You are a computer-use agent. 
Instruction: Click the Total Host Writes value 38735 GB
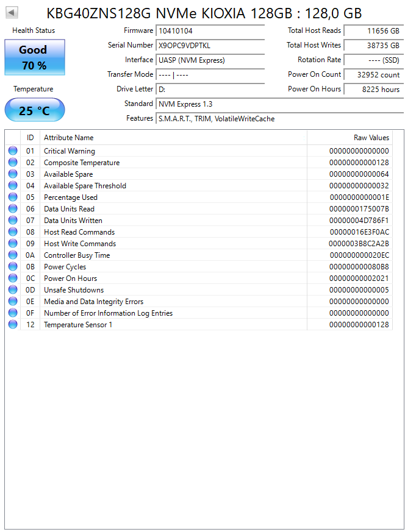coord(373,45)
